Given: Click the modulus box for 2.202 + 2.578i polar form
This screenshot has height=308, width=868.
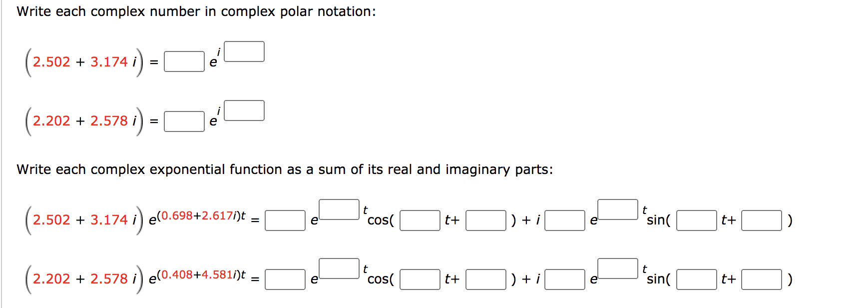Looking at the screenshot, I should (x=184, y=121).
